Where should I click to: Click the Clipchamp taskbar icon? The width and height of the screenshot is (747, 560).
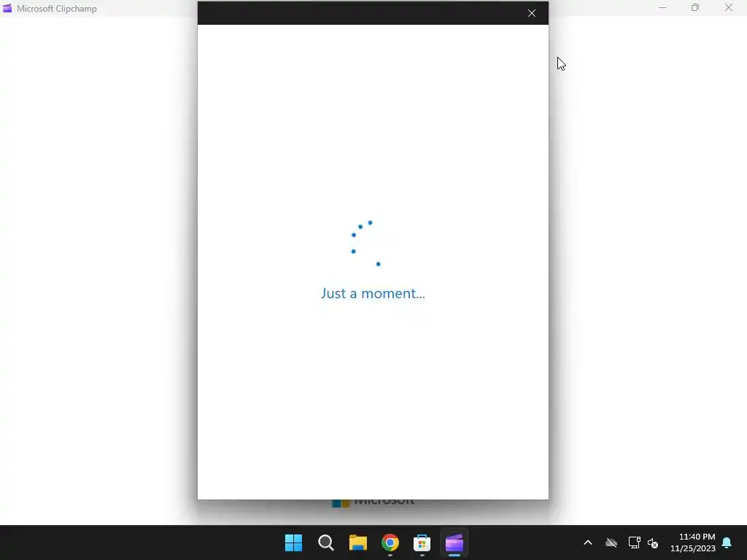[454, 542]
